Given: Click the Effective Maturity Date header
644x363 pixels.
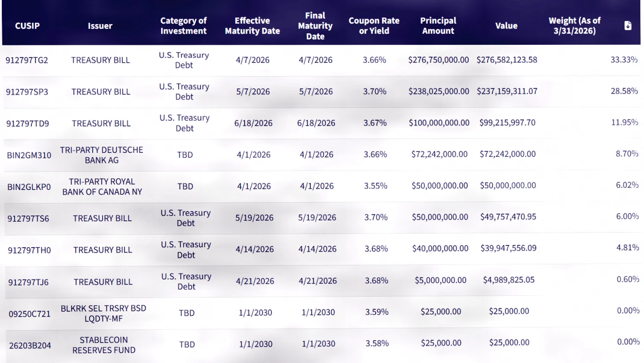Looking at the screenshot, I should click(x=252, y=26).
